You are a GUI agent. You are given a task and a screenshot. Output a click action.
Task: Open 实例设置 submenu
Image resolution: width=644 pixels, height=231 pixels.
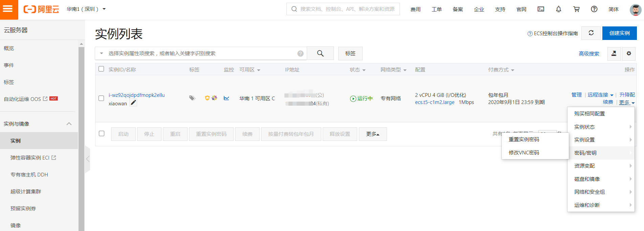point(601,140)
